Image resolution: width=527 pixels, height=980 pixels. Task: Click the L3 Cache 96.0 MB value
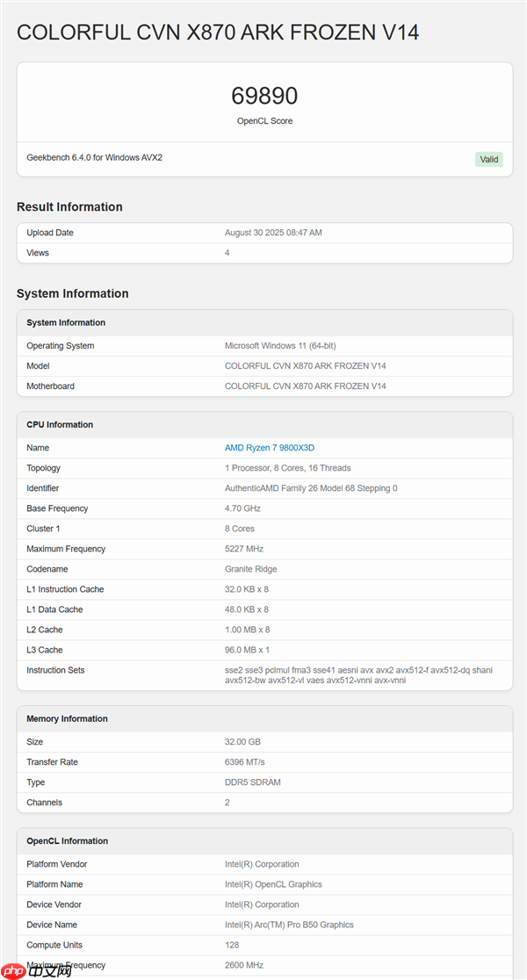247,650
